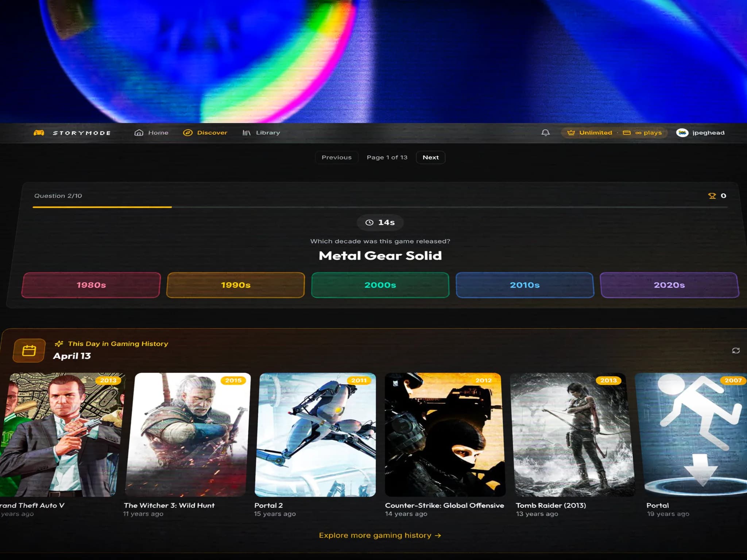747x560 pixels.
Task: Click the quiz progress bar
Action: [x=380, y=207]
